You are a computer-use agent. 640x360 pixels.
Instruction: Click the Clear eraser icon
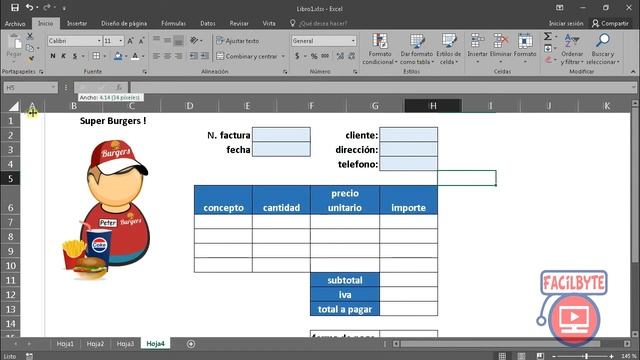pyautogui.click(x=548, y=60)
